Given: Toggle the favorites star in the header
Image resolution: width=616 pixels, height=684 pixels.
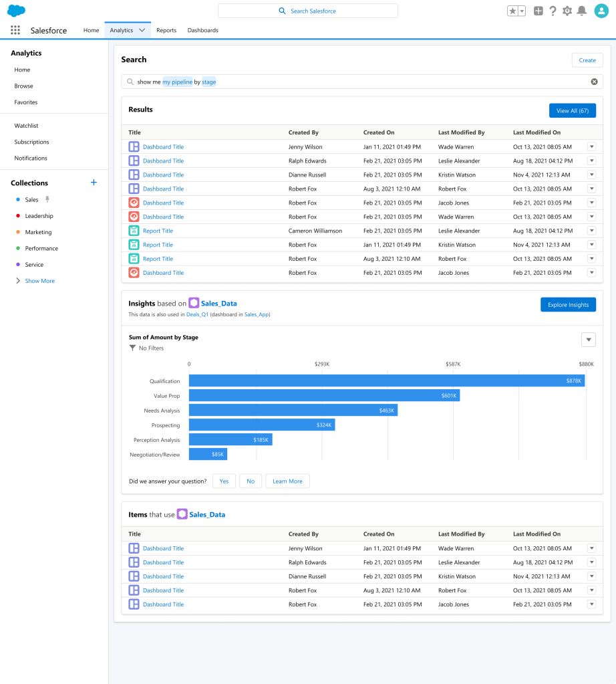Looking at the screenshot, I should (512, 11).
